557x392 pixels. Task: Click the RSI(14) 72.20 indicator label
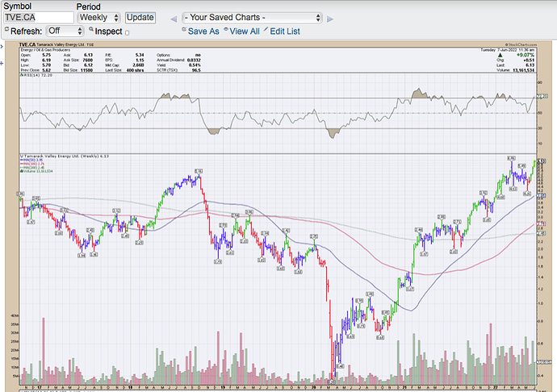tap(36, 75)
